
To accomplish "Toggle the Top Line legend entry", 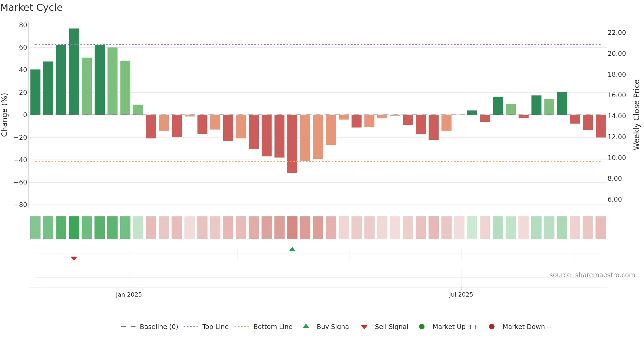I will pos(206,327).
